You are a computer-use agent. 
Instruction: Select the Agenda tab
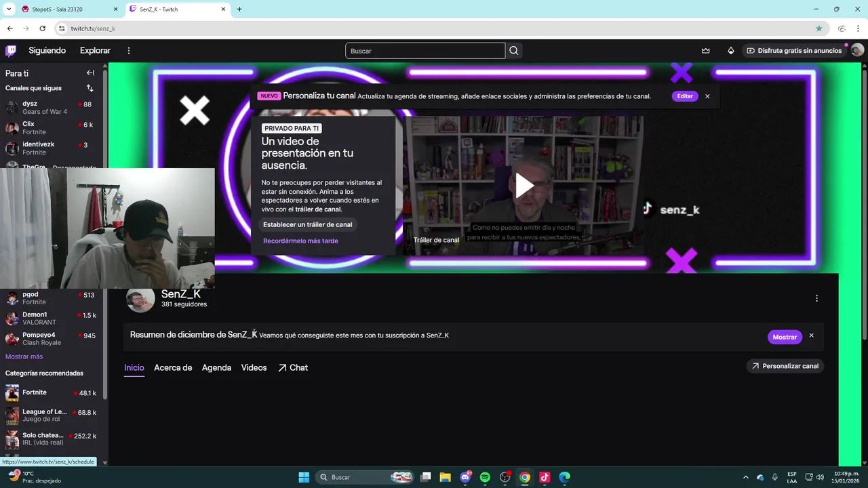216,368
